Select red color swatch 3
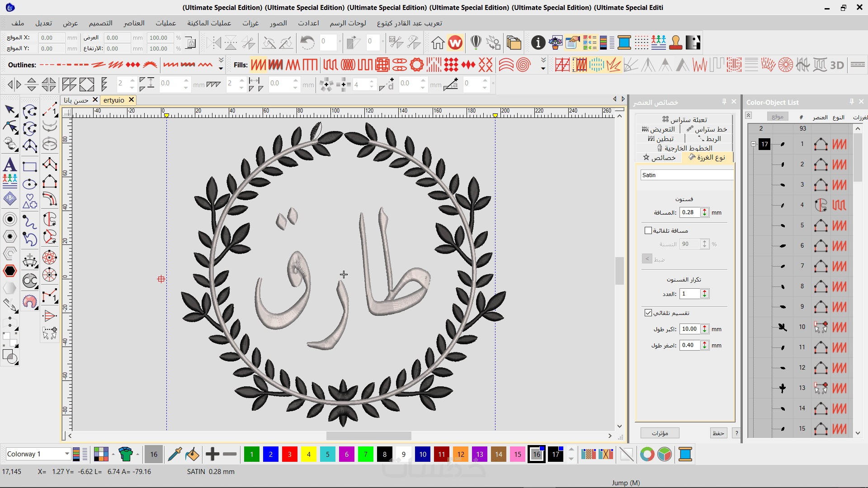 pos(289,454)
